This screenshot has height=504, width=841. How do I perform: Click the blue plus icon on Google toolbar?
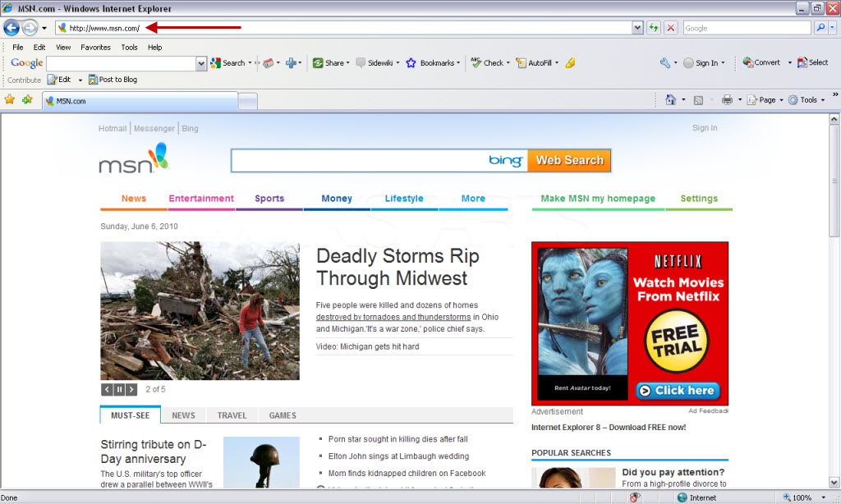(x=291, y=62)
